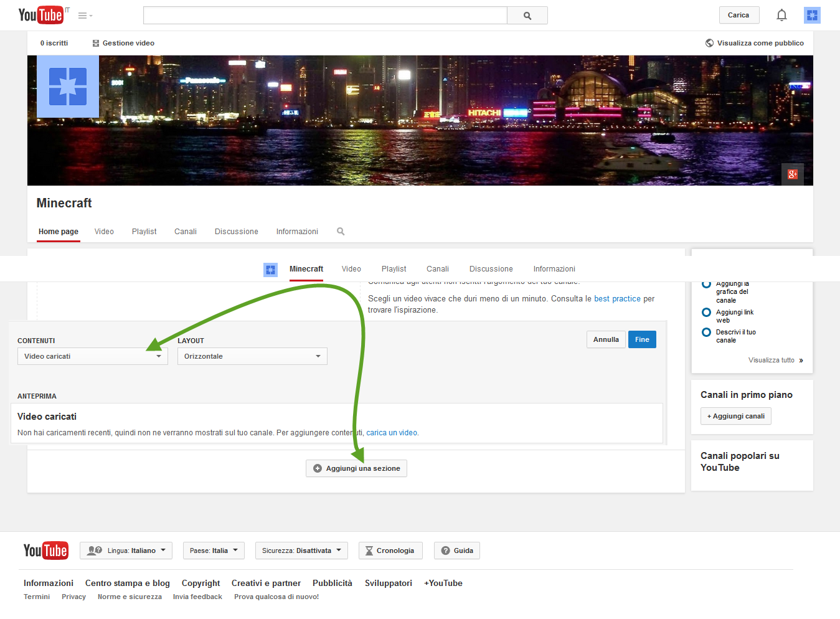Expand the Contenuti 'Video caricati' dropdown
Viewport: 840px width, 619px height.
(92, 356)
